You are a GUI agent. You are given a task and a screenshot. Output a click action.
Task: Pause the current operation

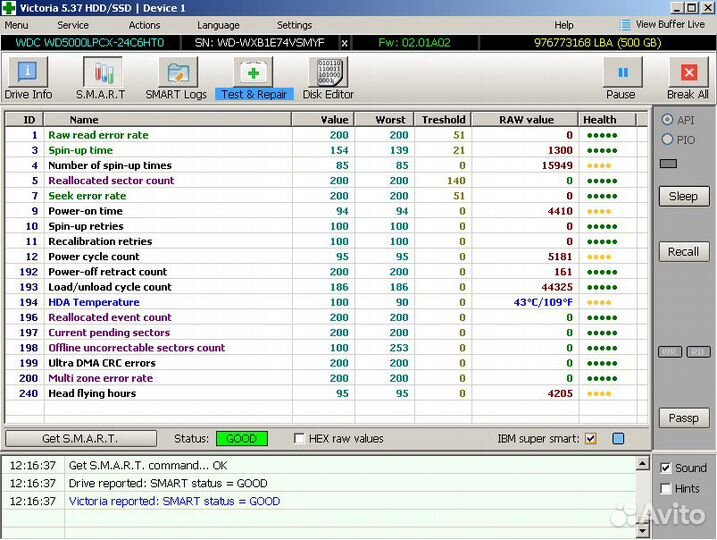click(621, 78)
